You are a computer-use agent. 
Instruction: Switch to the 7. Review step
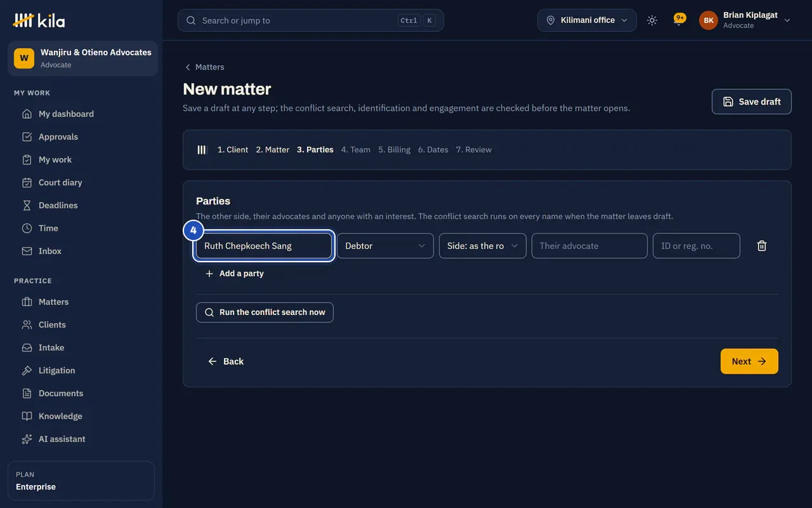pos(474,150)
